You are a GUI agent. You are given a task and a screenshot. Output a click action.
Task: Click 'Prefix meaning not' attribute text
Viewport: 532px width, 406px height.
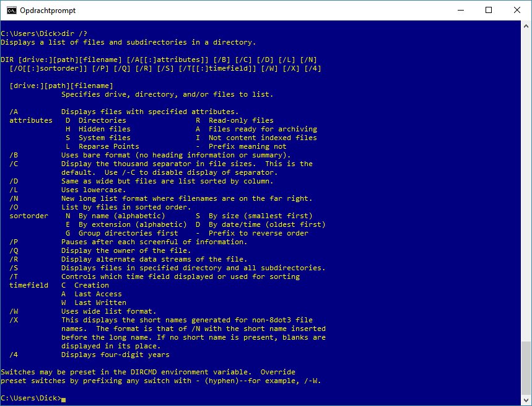248,146
